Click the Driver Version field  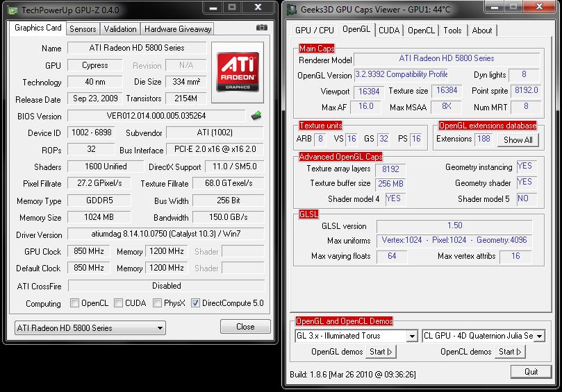[x=166, y=234]
